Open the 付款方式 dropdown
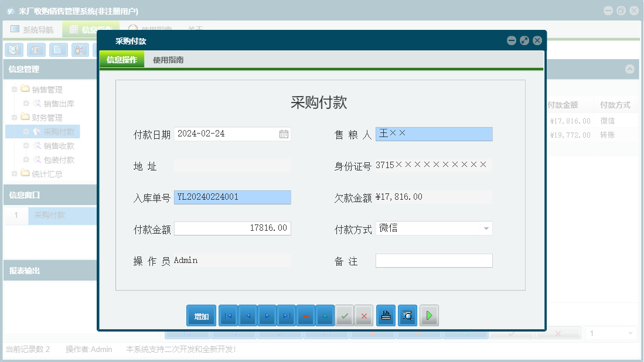 click(x=486, y=228)
